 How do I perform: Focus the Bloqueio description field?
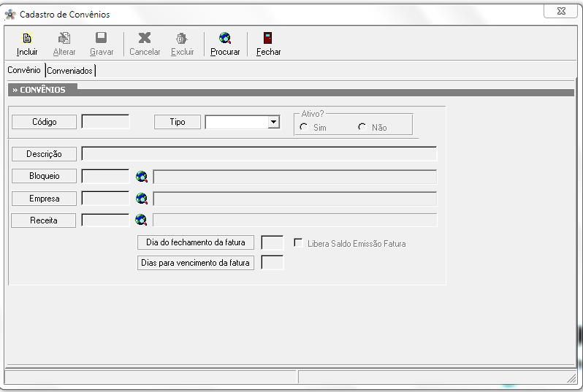[295, 177]
